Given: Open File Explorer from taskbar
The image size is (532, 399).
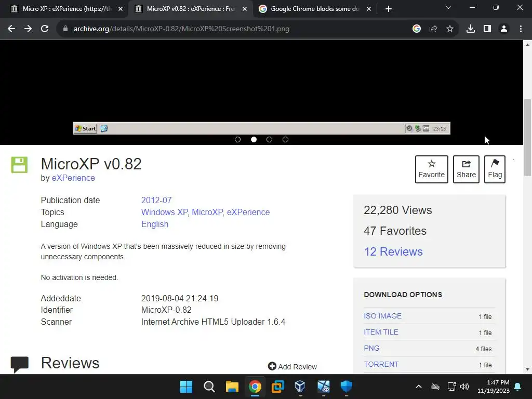Looking at the screenshot, I should 232,387.
